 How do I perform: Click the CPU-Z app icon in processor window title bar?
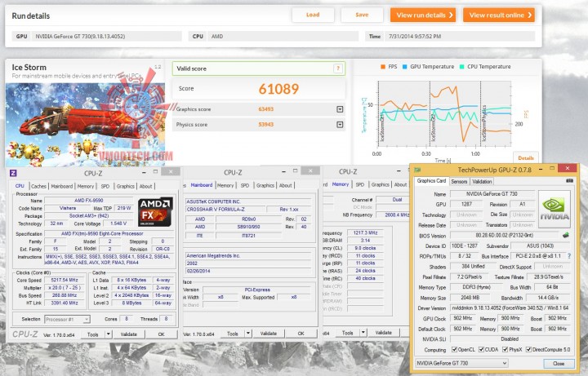[13, 173]
